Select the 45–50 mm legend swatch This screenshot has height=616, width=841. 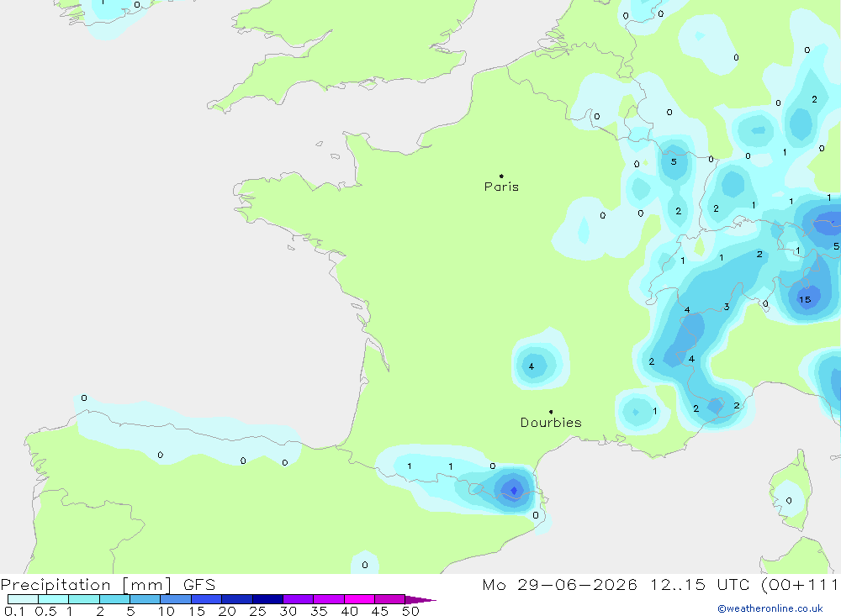coord(389,599)
